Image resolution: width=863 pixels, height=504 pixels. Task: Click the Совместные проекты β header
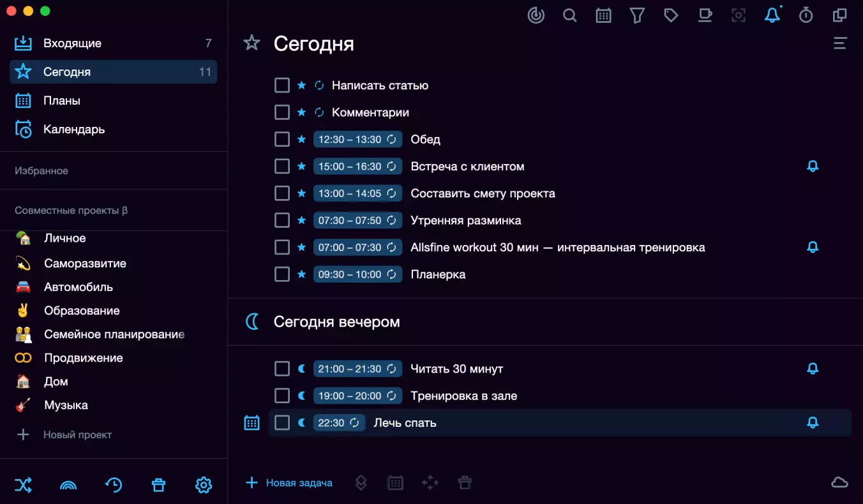coord(71,211)
